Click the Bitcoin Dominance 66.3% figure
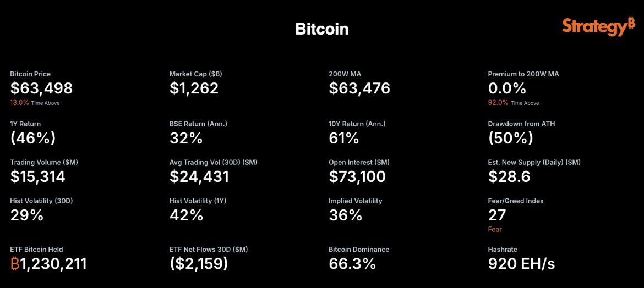644x288 pixels. 352,264
